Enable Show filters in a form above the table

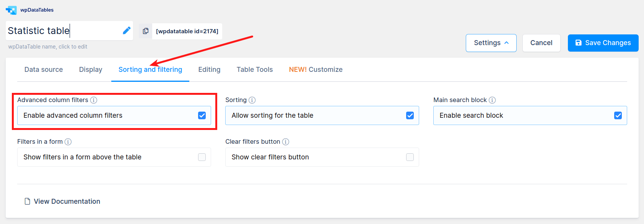click(x=202, y=157)
